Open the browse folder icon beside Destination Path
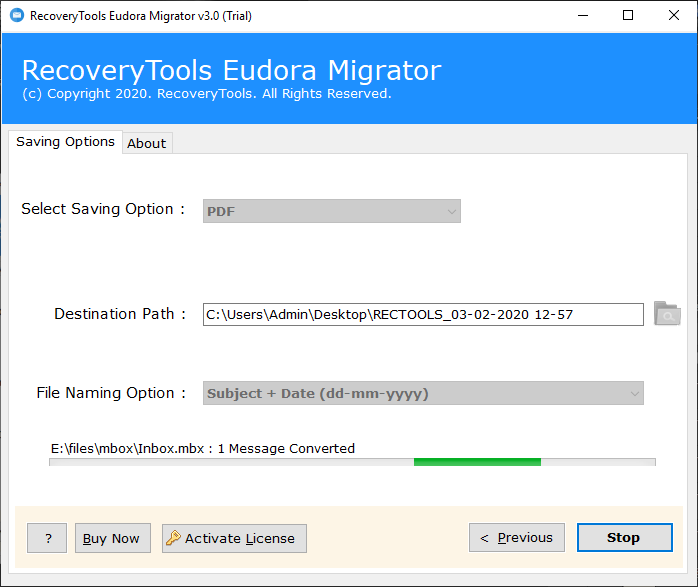The image size is (698, 587). tap(667, 314)
